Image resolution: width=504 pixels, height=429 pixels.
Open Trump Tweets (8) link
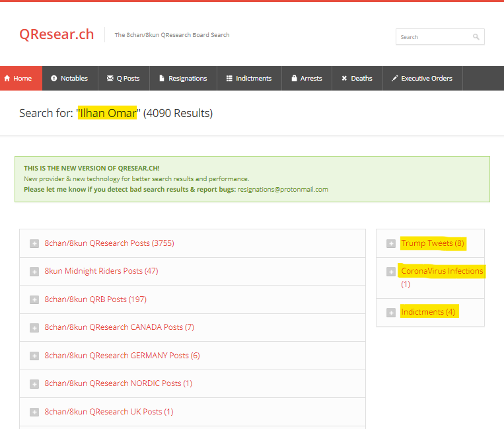click(x=433, y=243)
